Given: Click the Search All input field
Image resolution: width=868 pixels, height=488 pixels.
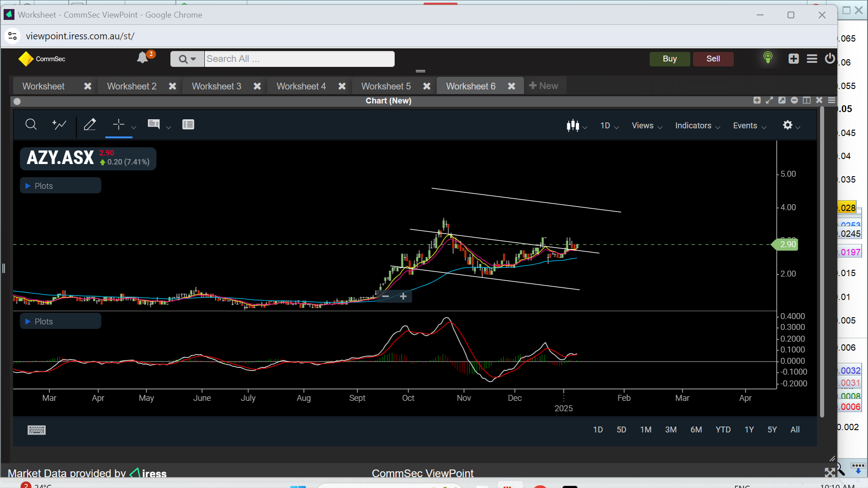Looking at the screenshot, I should pos(299,59).
